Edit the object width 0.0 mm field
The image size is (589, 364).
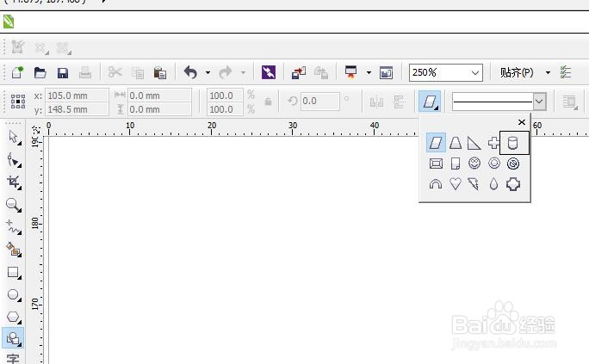[x=159, y=96]
